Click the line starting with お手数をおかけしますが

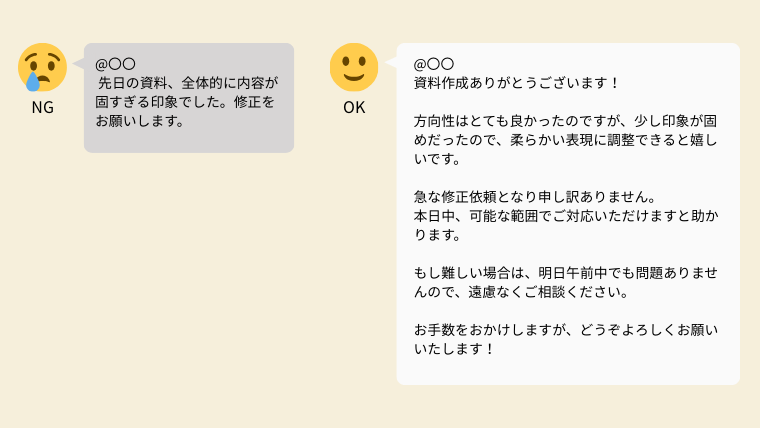[565, 330]
